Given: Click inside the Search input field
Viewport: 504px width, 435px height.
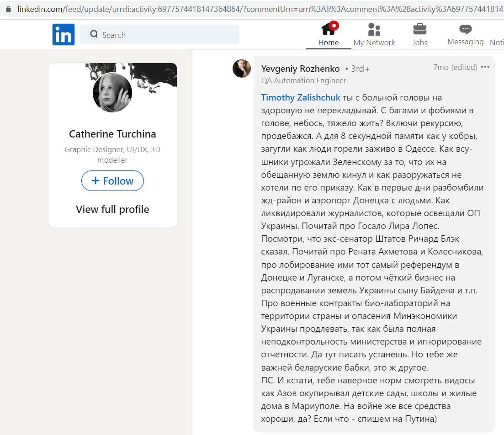Looking at the screenshot, I should coord(159,34).
